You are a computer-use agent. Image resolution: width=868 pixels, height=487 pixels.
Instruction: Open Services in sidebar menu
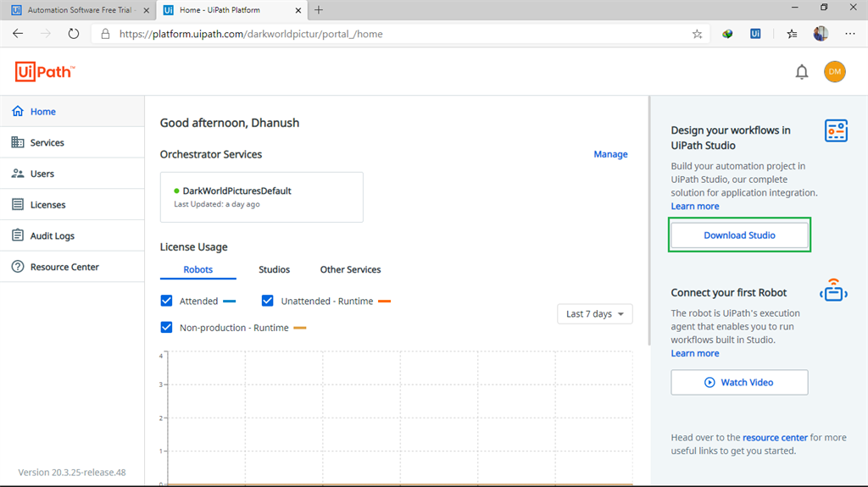(x=72, y=142)
